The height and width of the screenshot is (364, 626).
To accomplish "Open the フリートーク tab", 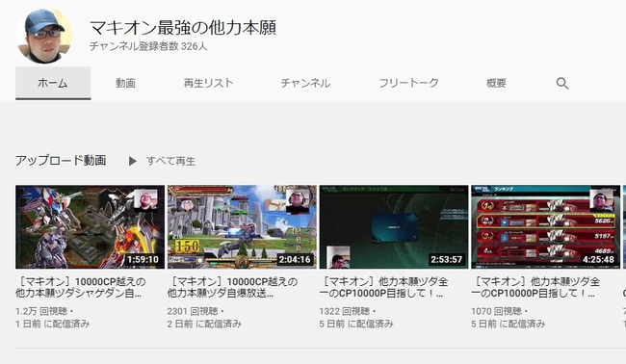I will (x=408, y=83).
